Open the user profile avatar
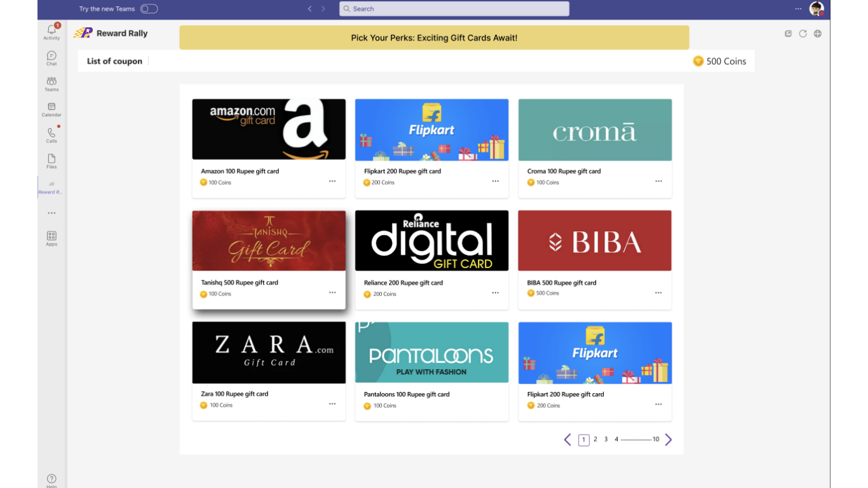The image size is (868, 488). pyautogui.click(x=817, y=9)
